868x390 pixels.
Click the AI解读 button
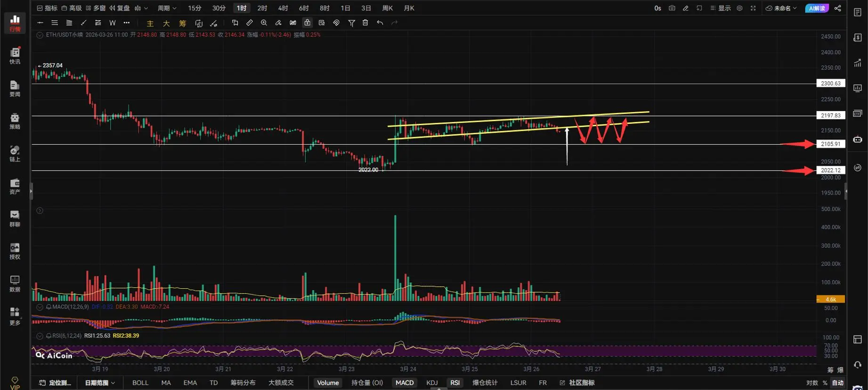tap(817, 8)
